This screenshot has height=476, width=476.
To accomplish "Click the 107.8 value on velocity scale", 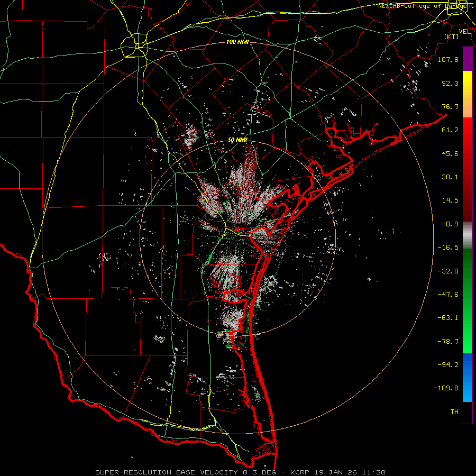I will point(448,59).
